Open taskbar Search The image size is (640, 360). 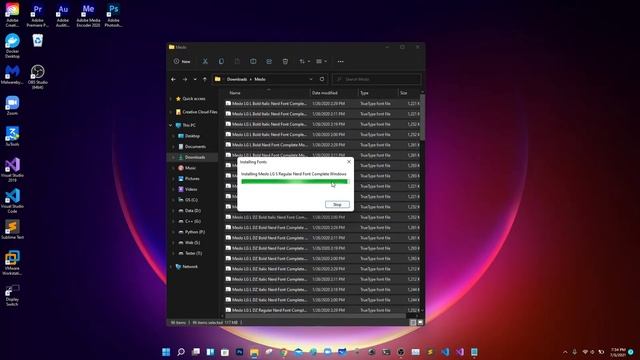(181, 352)
